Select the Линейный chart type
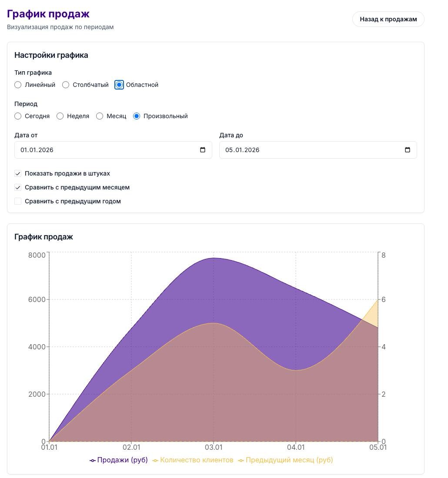This screenshot has height=478, width=448. [x=18, y=85]
